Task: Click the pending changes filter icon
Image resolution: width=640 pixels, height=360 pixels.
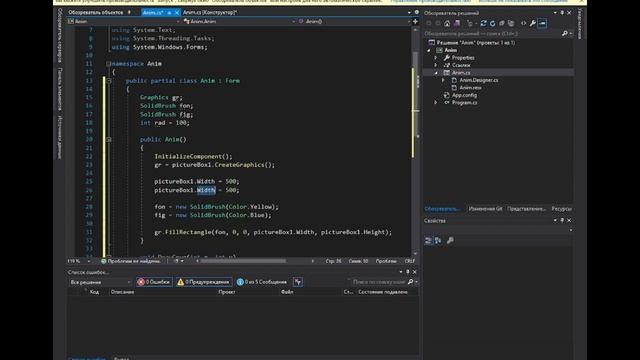Action: pos(470,23)
